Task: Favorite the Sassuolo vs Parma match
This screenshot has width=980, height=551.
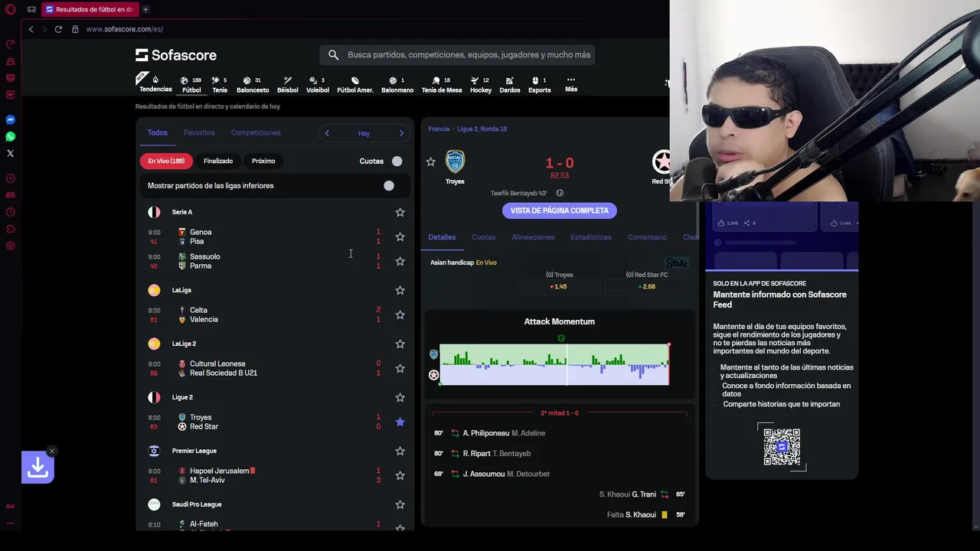Action: pos(400,261)
